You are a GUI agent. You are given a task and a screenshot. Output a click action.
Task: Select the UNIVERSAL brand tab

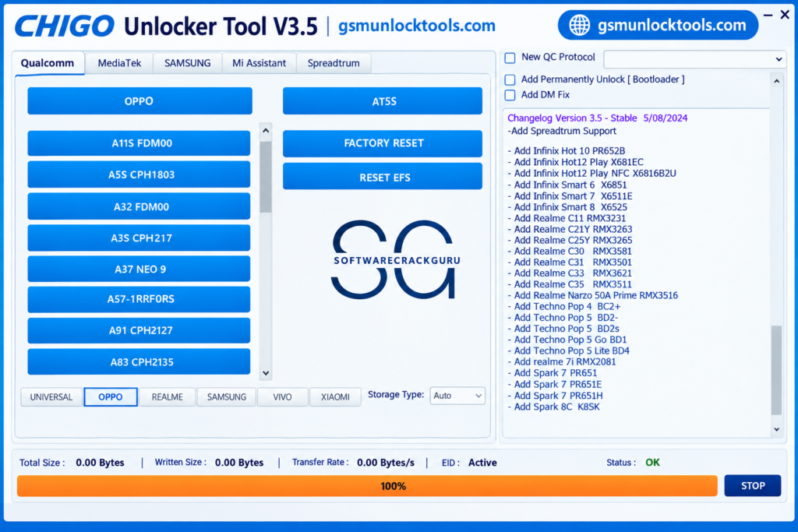click(x=51, y=397)
